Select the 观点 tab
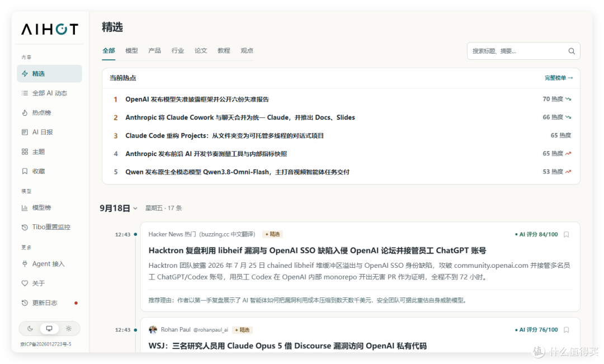 click(247, 51)
